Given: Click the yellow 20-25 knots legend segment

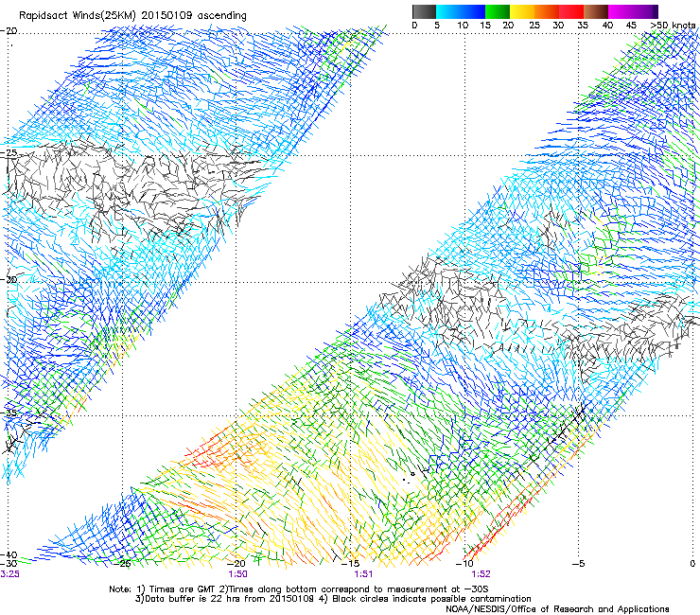Looking at the screenshot, I should point(522,11).
